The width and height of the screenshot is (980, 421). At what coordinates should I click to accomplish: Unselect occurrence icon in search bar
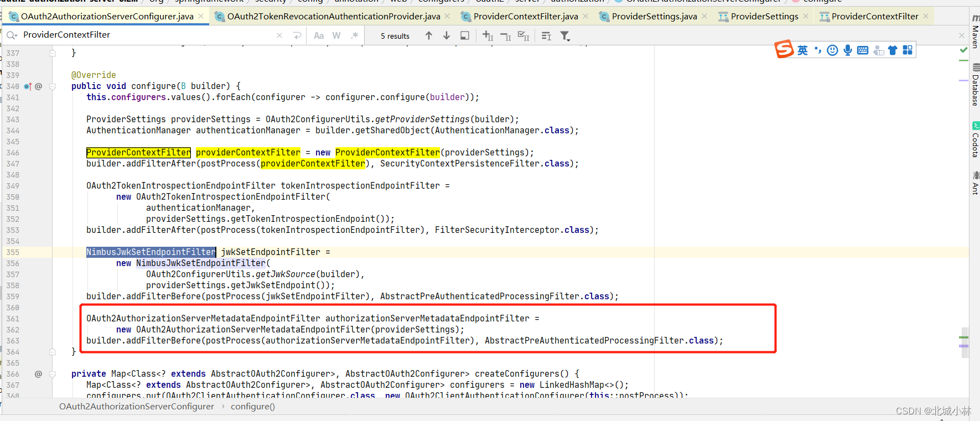[x=506, y=36]
